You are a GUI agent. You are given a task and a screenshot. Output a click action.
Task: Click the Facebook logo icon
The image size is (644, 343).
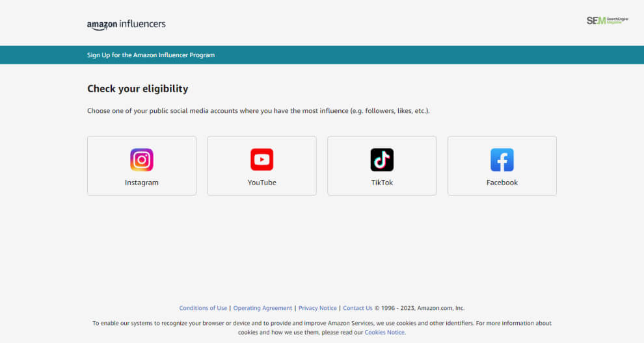pyautogui.click(x=502, y=160)
